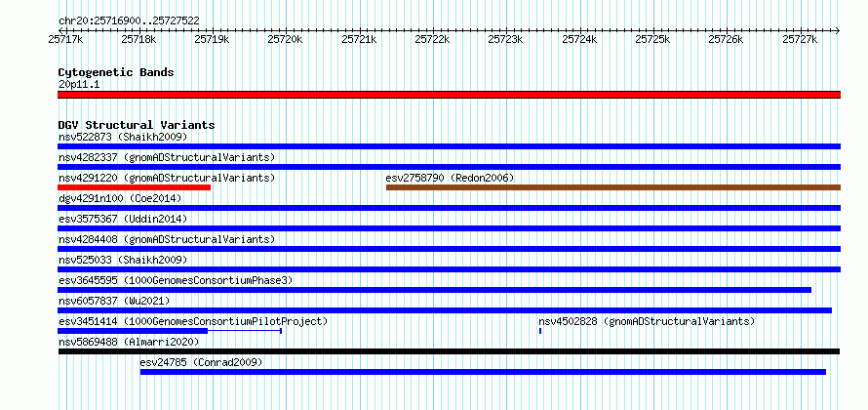Open variant label nsv4284408 (gnomADStructuralVariants)
Image resolution: width=868 pixels, height=410 pixels.
coord(167,239)
